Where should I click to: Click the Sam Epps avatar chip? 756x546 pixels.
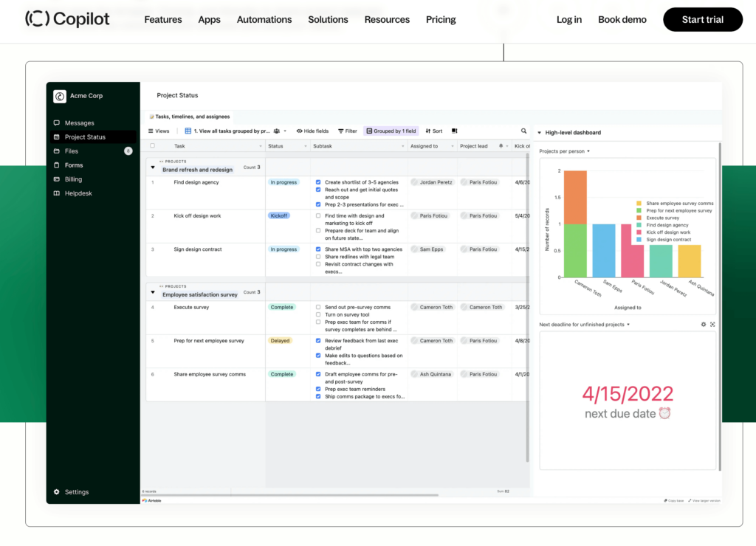point(427,249)
